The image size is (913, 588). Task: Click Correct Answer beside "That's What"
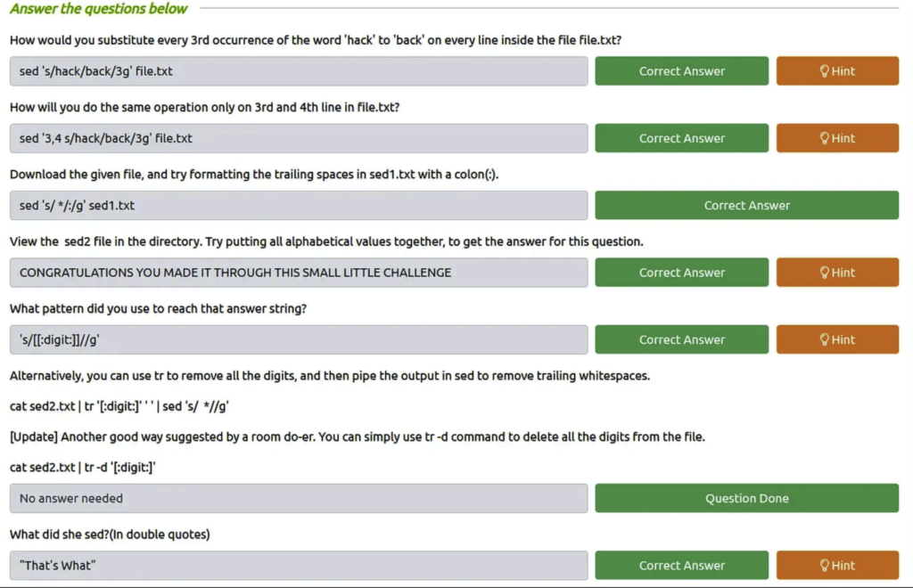click(682, 566)
